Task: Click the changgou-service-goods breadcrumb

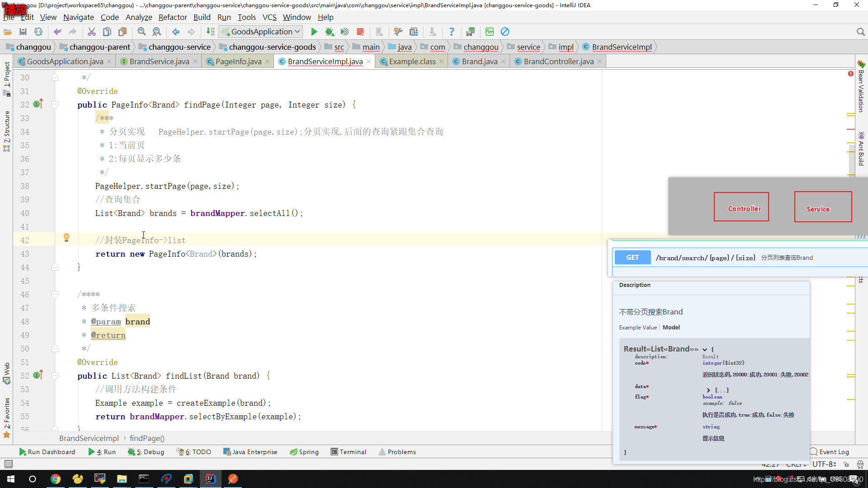Action: [x=268, y=47]
